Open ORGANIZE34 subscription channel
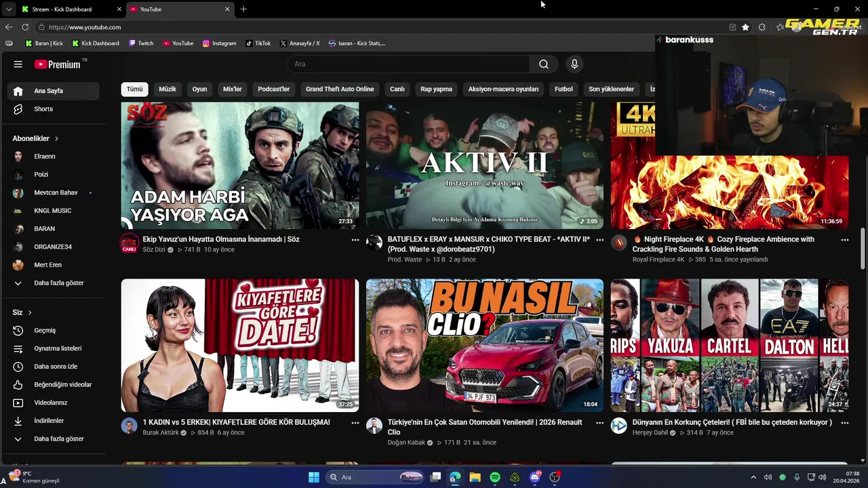Viewport: 868px width, 488px height. [x=54, y=247]
